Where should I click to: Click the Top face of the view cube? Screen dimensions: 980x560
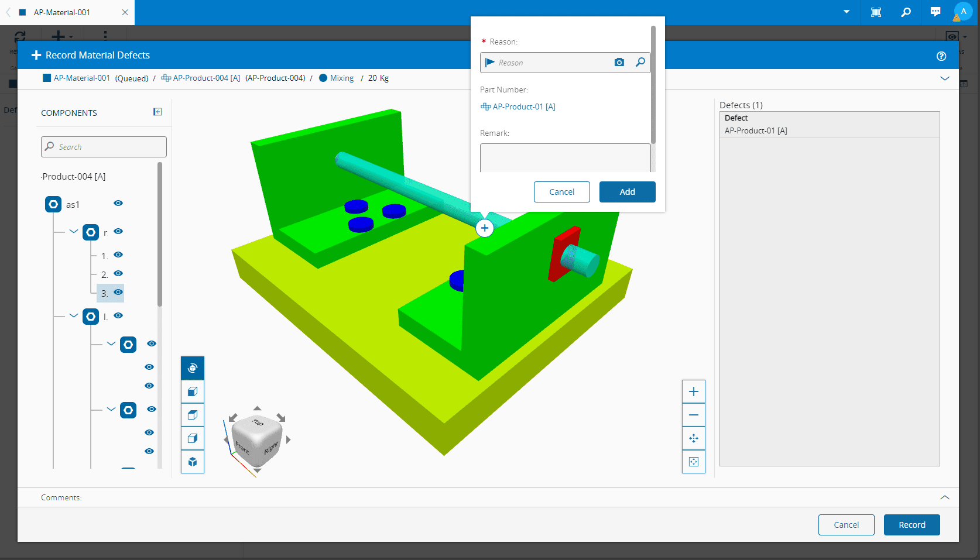(x=258, y=422)
